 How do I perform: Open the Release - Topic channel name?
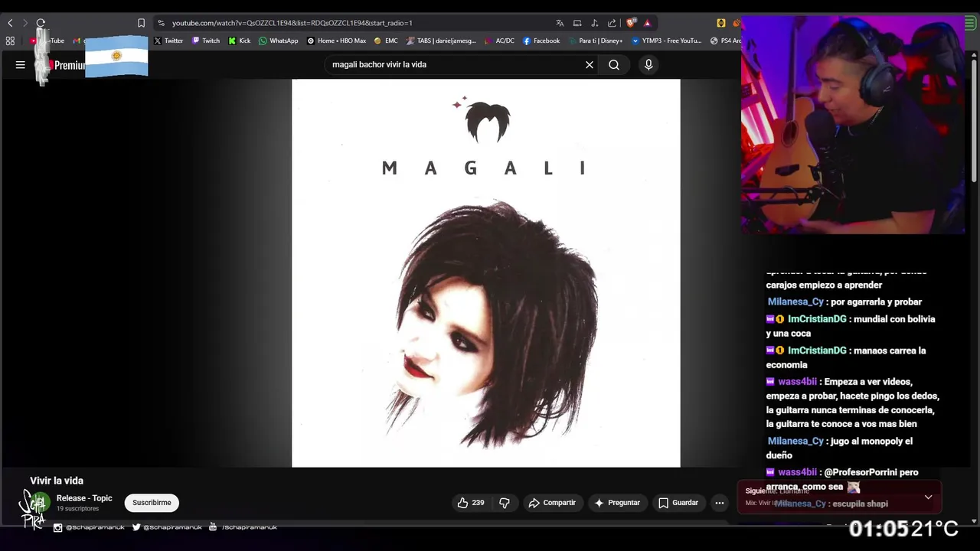click(84, 498)
